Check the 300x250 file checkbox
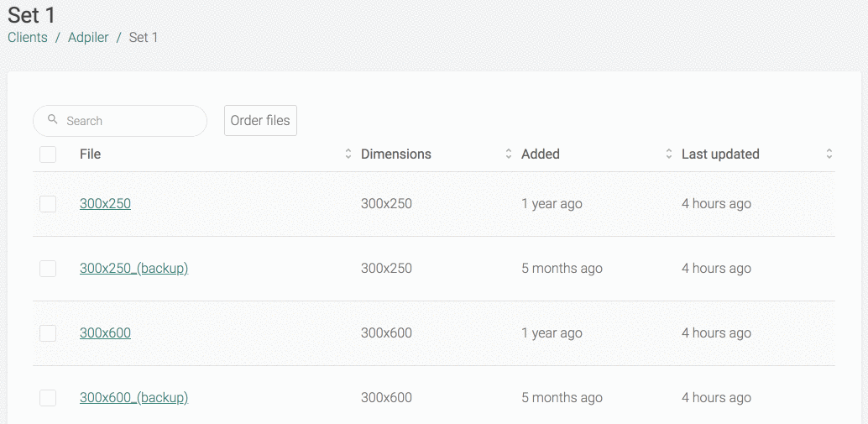This screenshot has width=868, height=424. click(x=48, y=204)
